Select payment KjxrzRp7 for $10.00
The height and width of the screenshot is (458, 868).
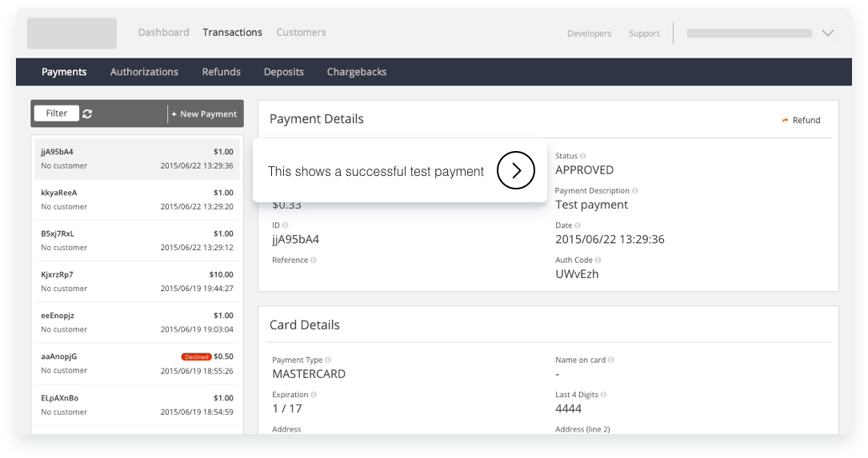(138, 281)
